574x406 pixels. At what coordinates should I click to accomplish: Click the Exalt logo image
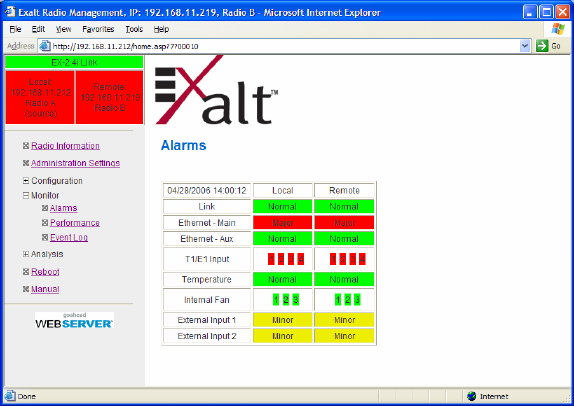coord(216,90)
